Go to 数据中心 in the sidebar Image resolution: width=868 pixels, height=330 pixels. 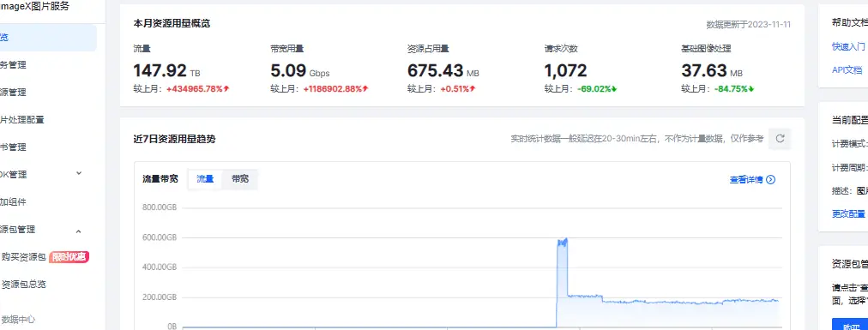pos(18,320)
